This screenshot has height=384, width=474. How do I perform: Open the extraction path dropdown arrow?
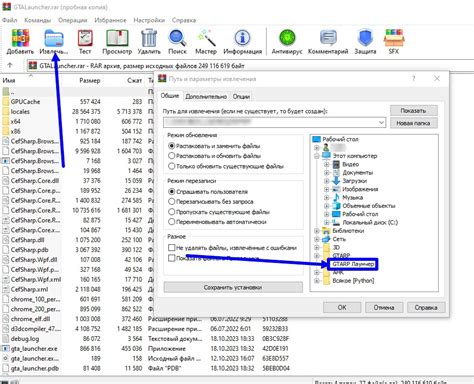click(x=381, y=123)
